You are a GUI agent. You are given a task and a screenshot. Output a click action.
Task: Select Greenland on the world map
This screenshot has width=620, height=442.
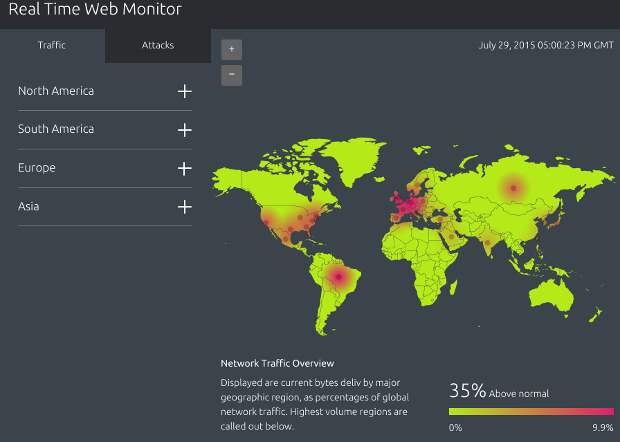(350, 160)
